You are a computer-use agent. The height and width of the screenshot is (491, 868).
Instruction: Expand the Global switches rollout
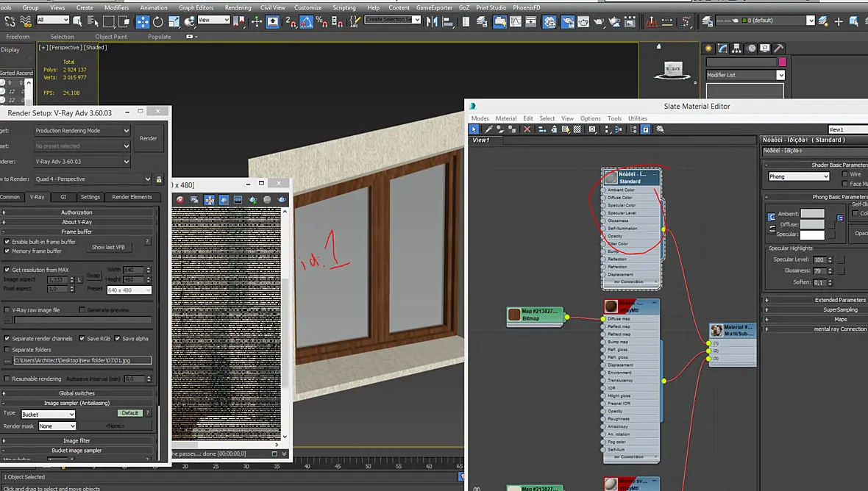[x=77, y=393]
